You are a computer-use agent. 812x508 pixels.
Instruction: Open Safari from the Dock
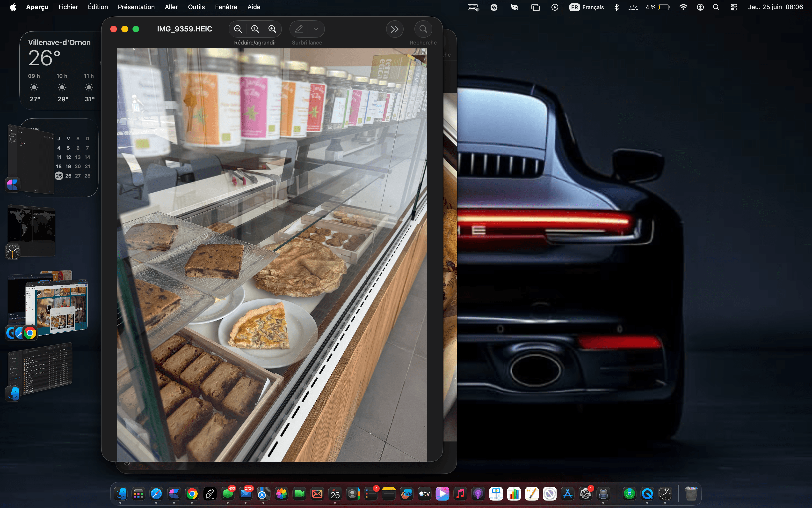coord(156,494)
